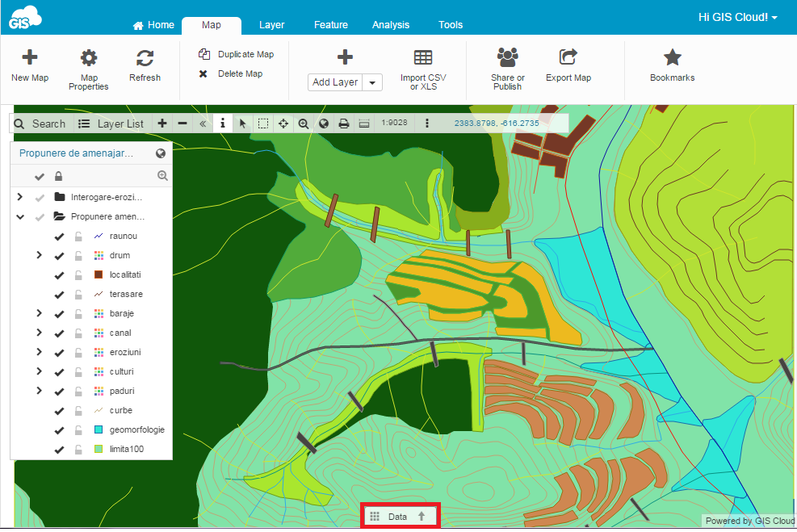The image size is (797, 532).
Task: Open the Add Layer dropdown arrow
Action: point(372,82)
